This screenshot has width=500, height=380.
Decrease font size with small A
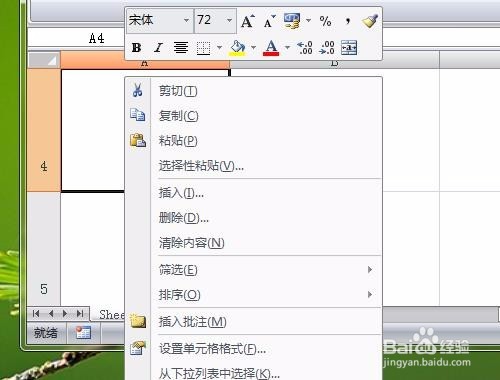(269, 21)
